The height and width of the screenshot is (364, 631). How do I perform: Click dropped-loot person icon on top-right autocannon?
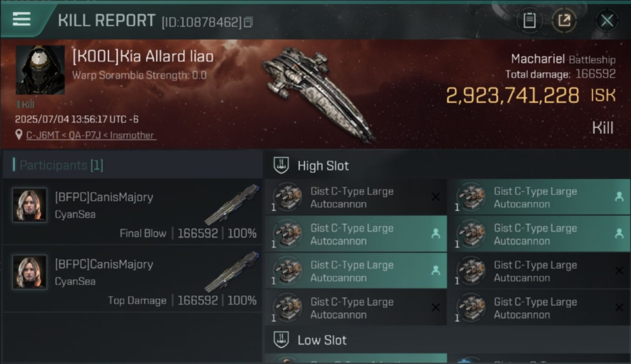[x=619, y=197]
